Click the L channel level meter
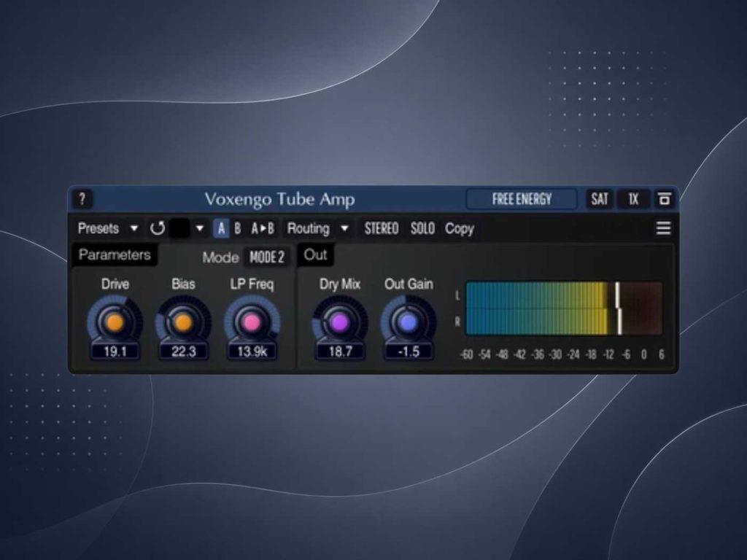The image size is (747, 560). coord(564,295)
